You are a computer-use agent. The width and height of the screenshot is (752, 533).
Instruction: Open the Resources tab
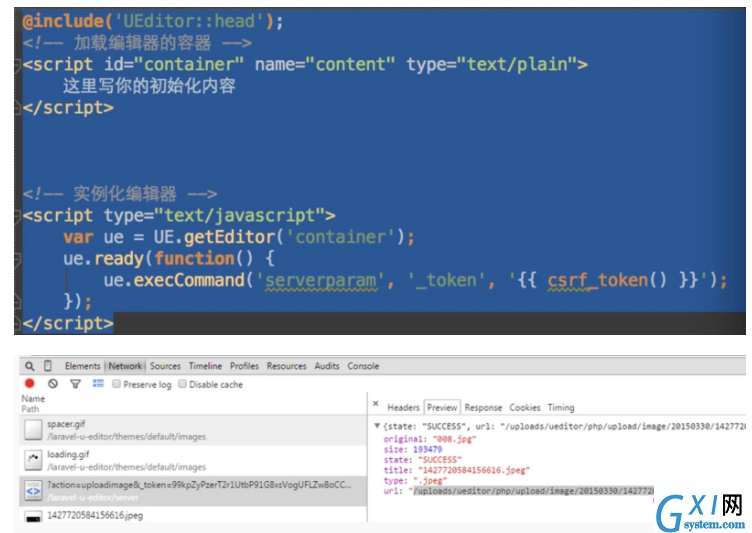(286, 366)
